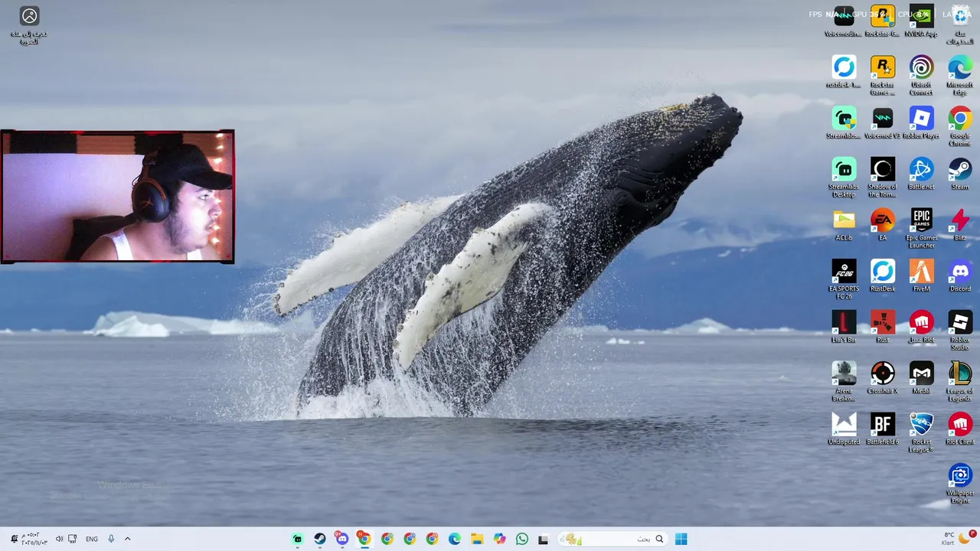Open the Rust game shortcut
The image size is (980, 551).
[x=882, y=327]
